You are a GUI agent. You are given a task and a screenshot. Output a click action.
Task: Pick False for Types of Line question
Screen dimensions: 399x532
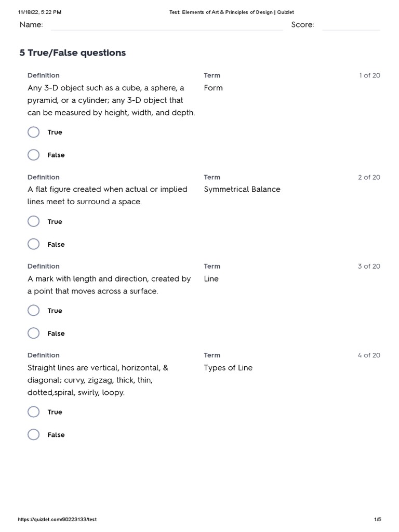(x=34, y=435)
